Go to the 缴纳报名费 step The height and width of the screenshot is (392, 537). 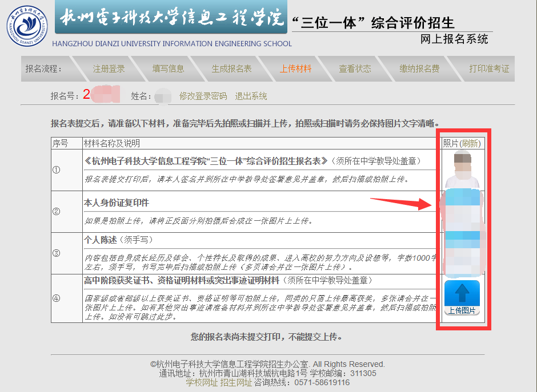[x=419, y=68]
